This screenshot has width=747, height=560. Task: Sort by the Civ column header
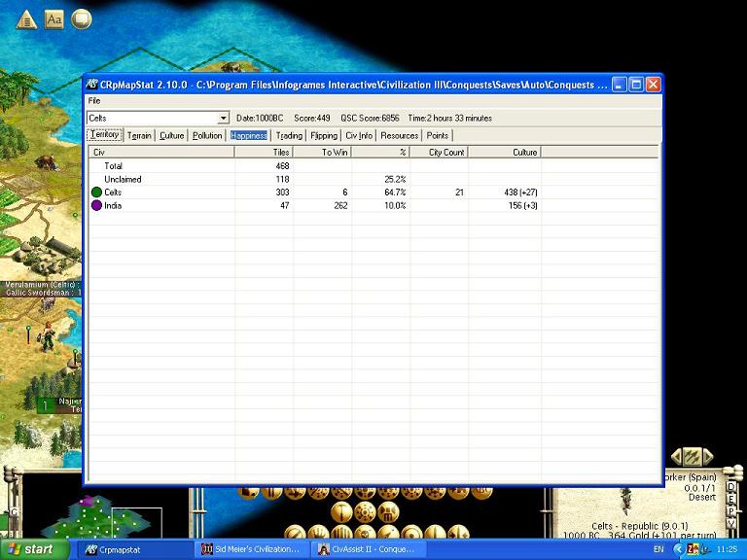161,153
